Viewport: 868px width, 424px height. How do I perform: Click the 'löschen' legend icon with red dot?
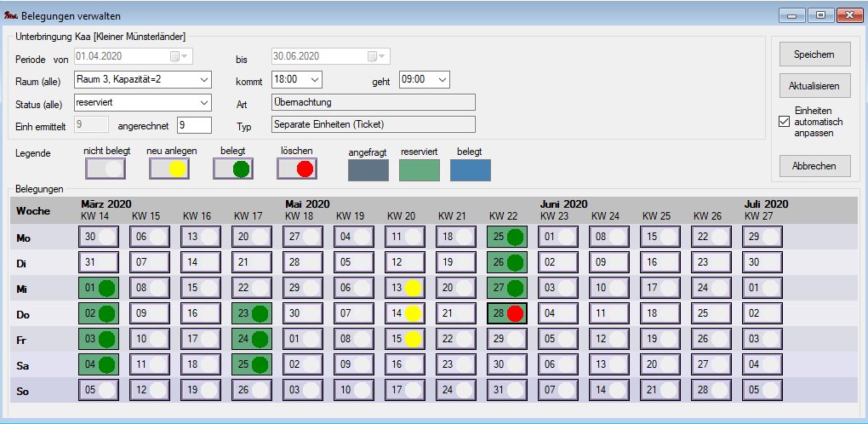point(296,169)
